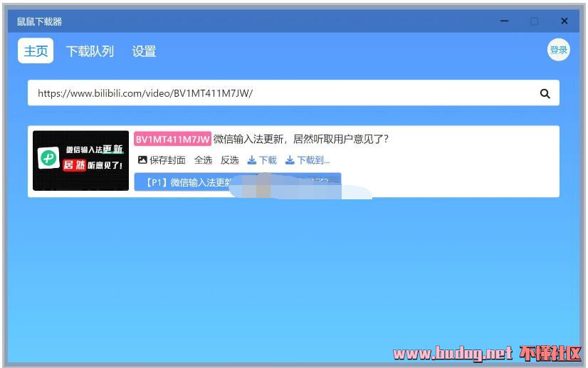Click the 登录 avatar button
The image size is (588, 368).
[558, 50]
